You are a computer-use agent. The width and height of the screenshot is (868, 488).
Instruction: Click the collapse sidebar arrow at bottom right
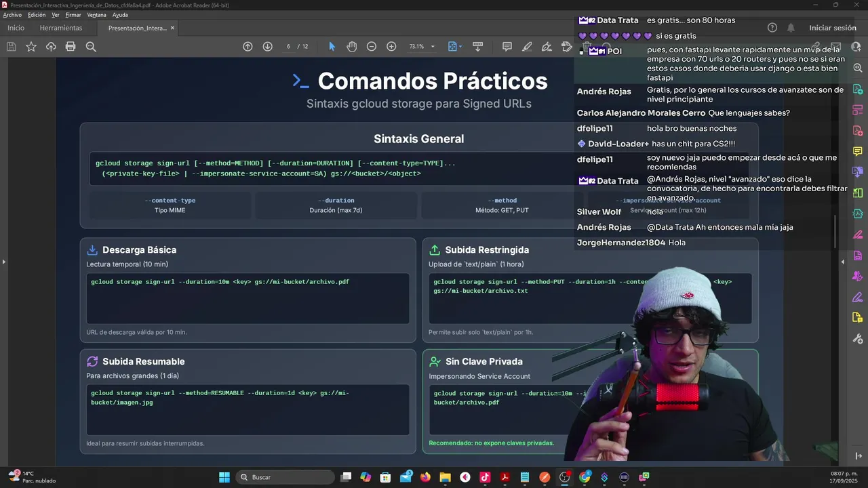tap(859, 455)
